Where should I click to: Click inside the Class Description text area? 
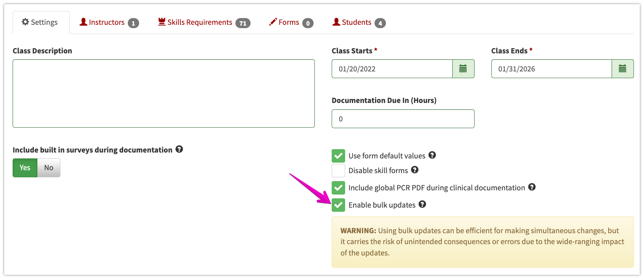[164, 93]
